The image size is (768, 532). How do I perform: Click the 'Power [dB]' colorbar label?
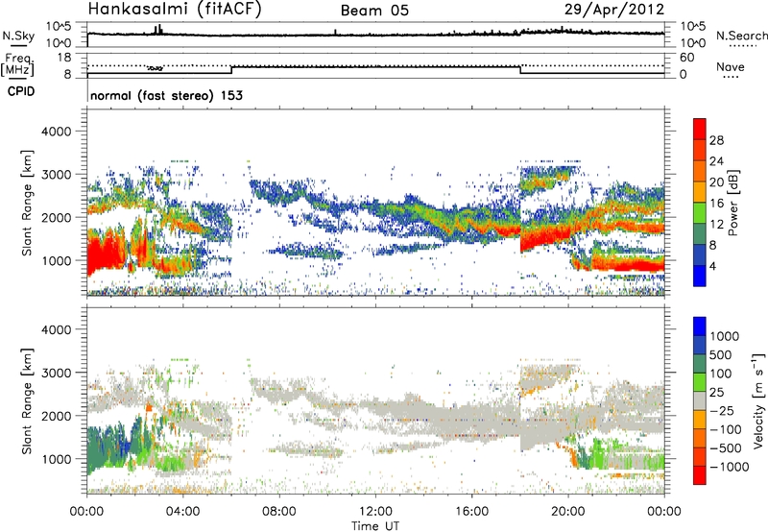tap(732, 203)
